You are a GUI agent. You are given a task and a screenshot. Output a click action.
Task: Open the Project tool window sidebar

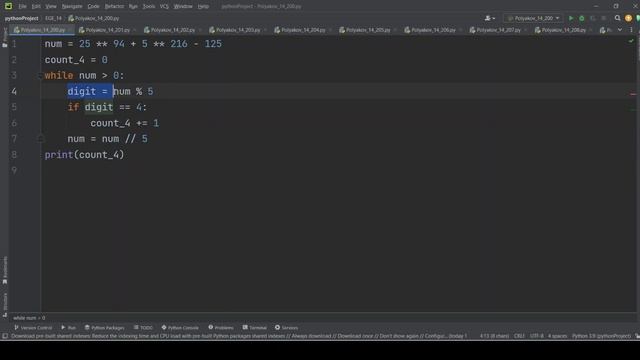4,38
